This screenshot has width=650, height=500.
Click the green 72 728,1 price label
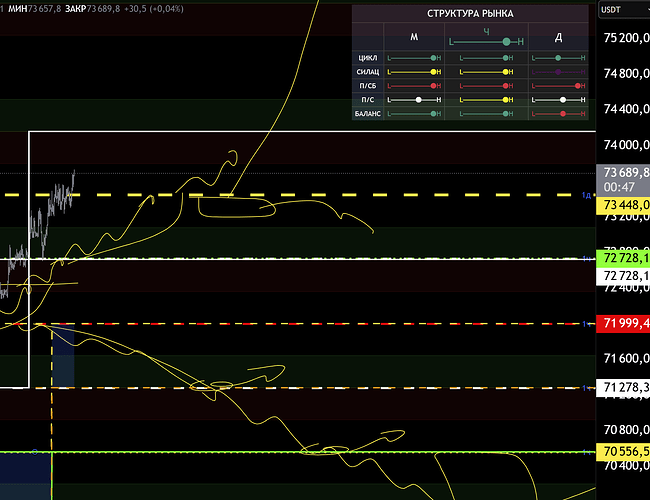624,258
